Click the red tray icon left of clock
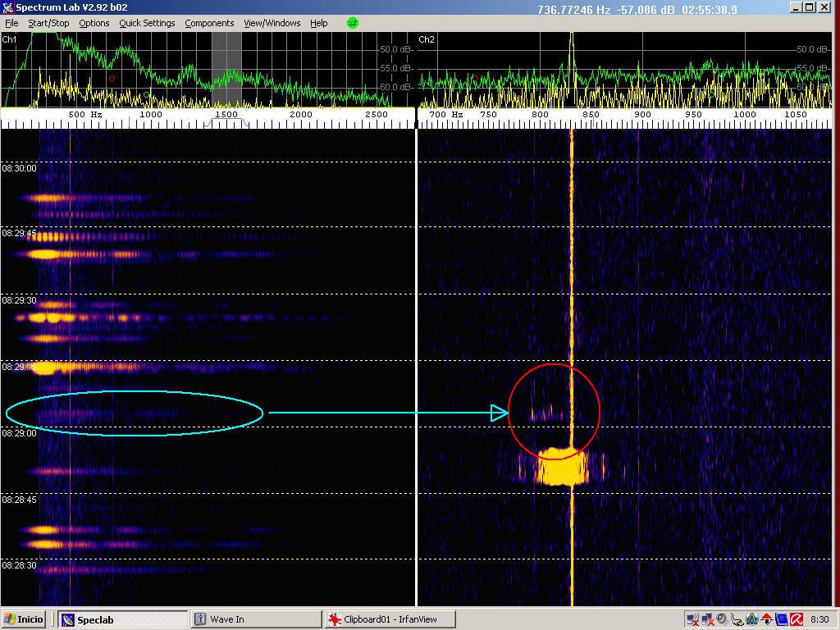840x630 pixels. [x=795, y=619]
